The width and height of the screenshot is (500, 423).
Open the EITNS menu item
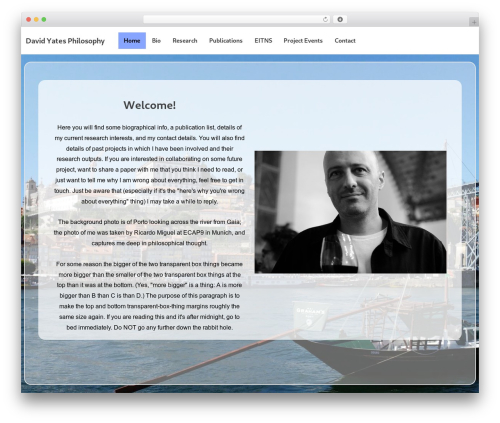(x=263, y=41)
